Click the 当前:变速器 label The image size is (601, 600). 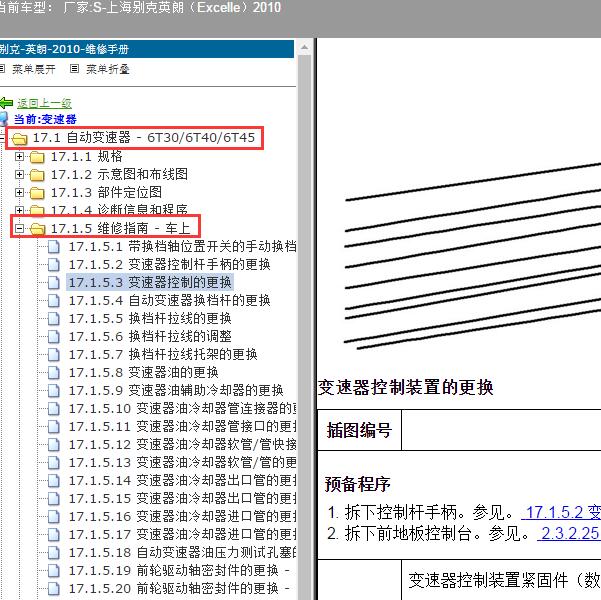click(x=45, y=119)
